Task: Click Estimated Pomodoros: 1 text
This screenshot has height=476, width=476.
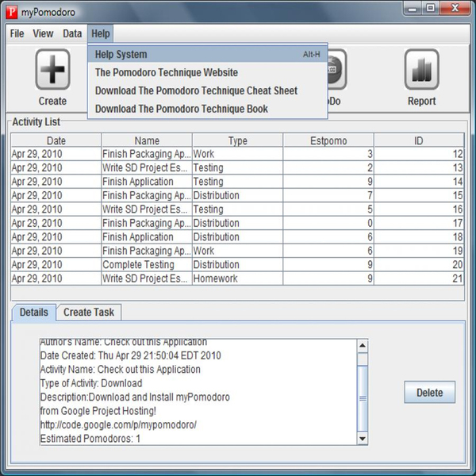Action: point(90,439)
